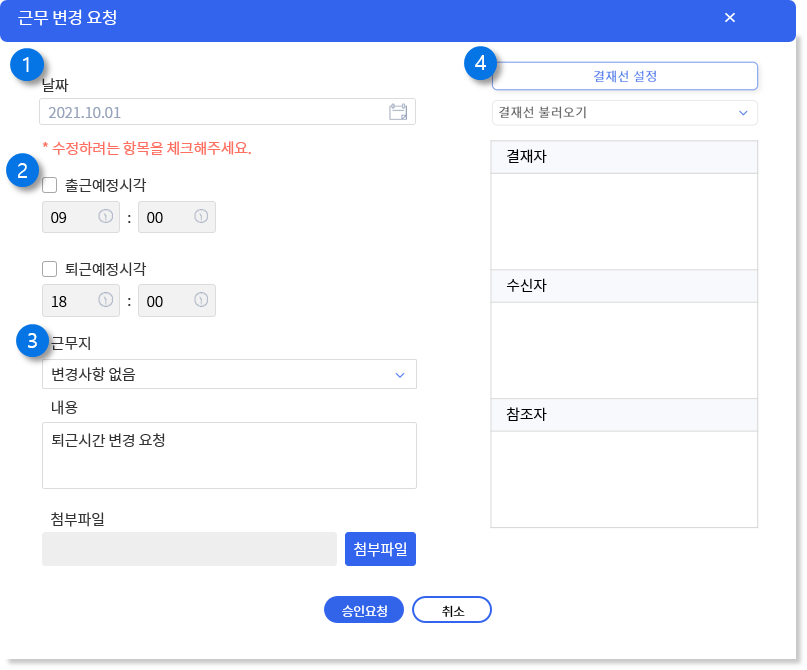The image size is (807, 670).
Task: Check the 퇴근예정시각 checkbox
Action: (x=49, y=269)
